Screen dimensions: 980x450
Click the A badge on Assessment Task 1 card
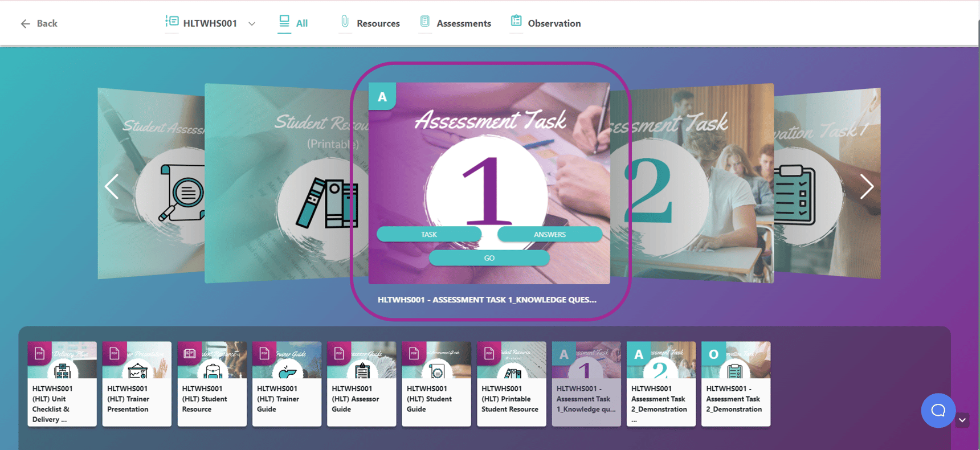[x=382, y=96]
